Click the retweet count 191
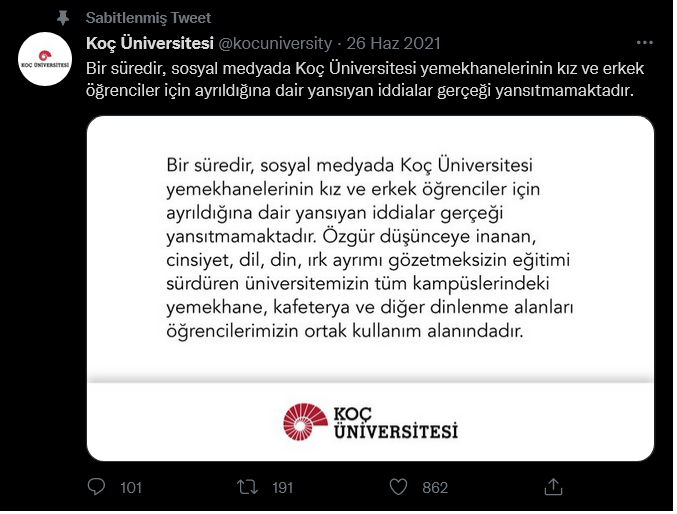This screenshot has width=677, height=514. point(282,488)
